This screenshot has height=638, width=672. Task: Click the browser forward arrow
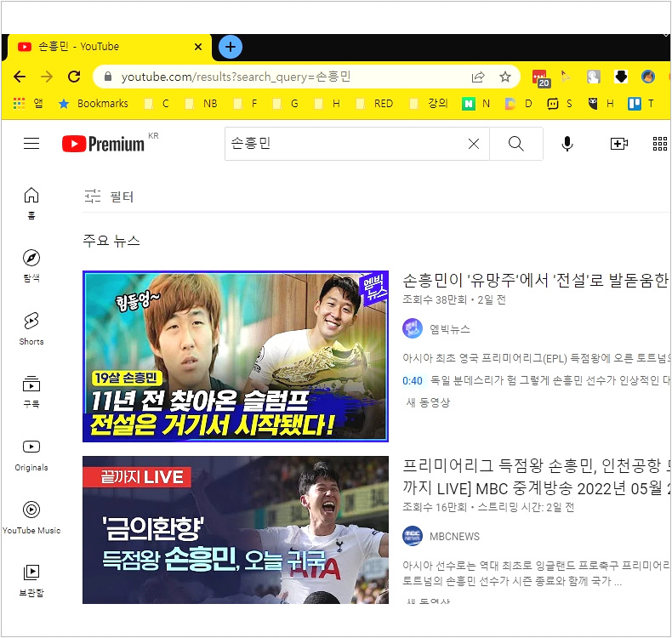coord(47,77)
